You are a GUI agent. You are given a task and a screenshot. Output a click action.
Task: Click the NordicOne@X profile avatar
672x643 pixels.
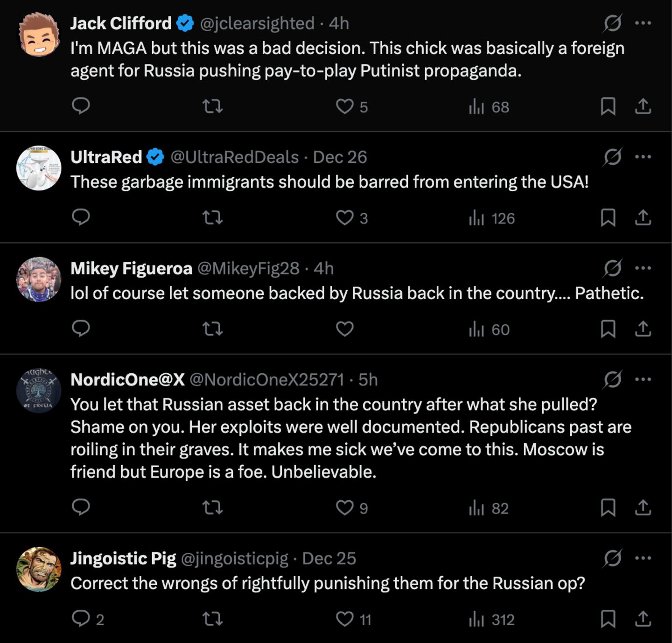coord(39,391)
